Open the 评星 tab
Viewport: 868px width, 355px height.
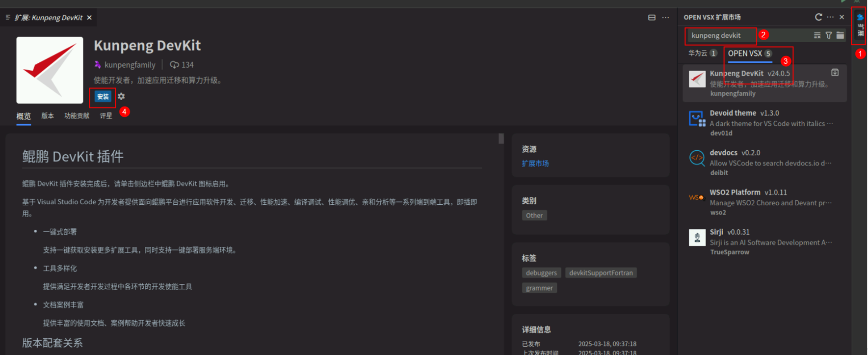point(106,116)
